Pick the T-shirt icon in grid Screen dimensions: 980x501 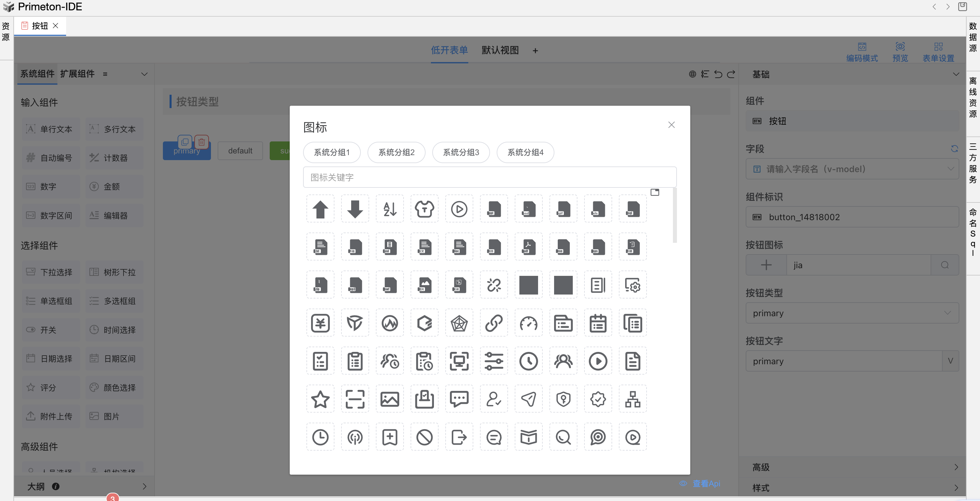point(424,209)
